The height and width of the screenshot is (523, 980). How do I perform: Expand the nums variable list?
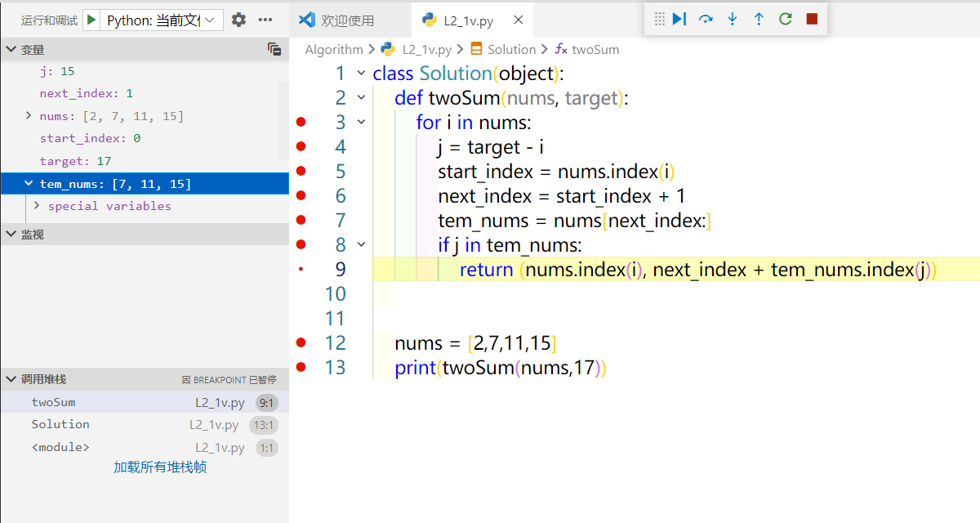pyautogui.click(x=30, y=116)
